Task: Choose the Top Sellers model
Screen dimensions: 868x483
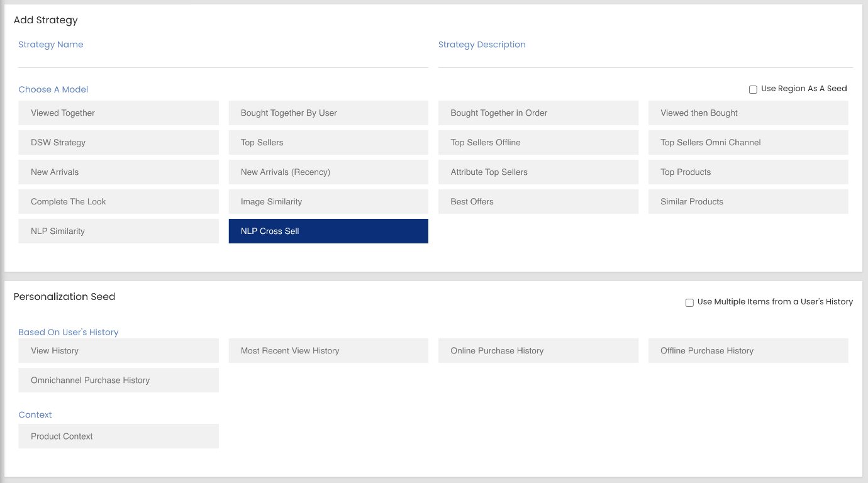Action: [x=328, y=143]
